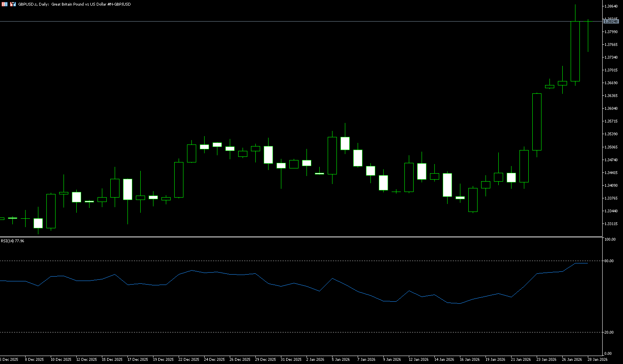Viewport: 623px width, 364px height.
Task: Select the horizontal bid price line
Action: tap(280, 21)
